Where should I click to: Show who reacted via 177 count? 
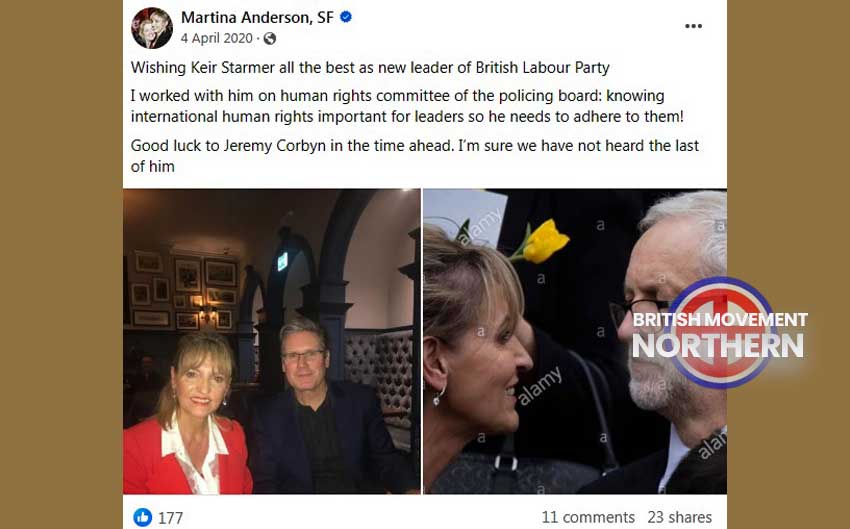[x=170, y=518]
